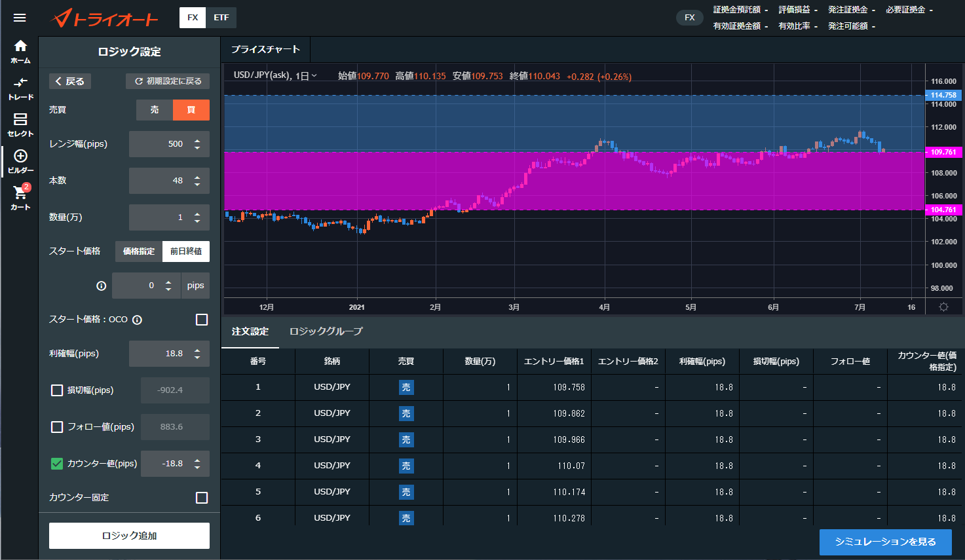Open the プライスチャート tab

pos(266,50)
